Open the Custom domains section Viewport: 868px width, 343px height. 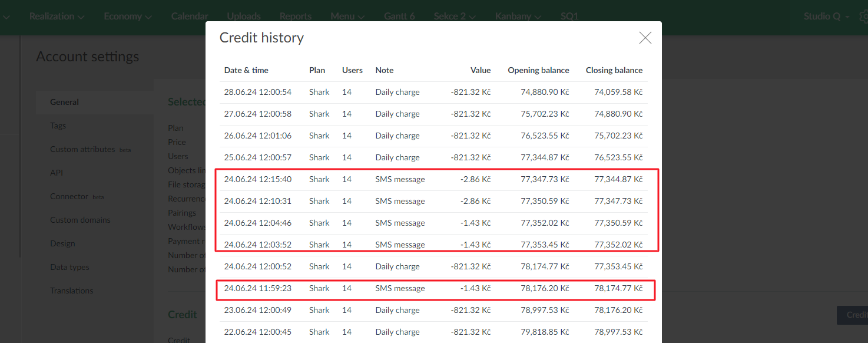pos(80,220)
